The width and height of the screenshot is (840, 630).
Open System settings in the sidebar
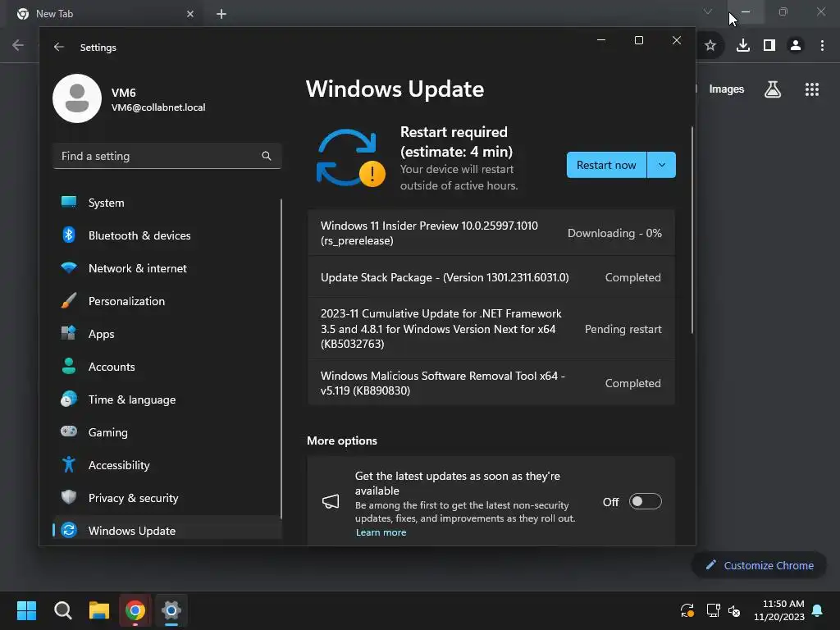(x=167, y=203)
